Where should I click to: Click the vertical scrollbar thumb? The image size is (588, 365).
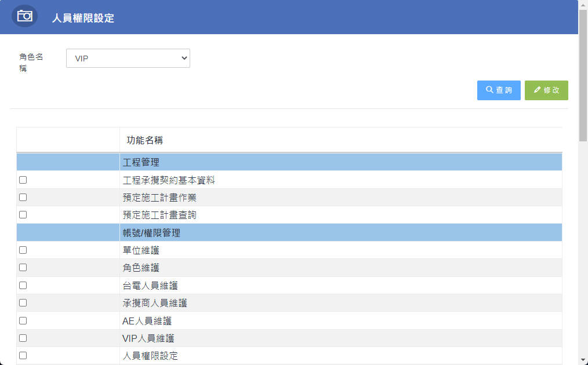[x=583, y=75]
